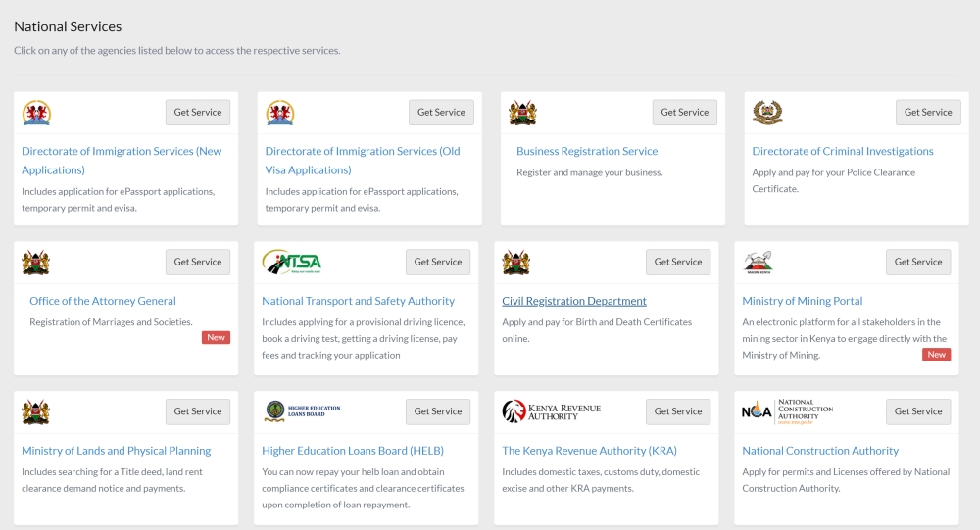Open Office of the Attorney General link
The height and width of the screenshot is (530, 980).
pyautogui.click(x=103, y=301)
